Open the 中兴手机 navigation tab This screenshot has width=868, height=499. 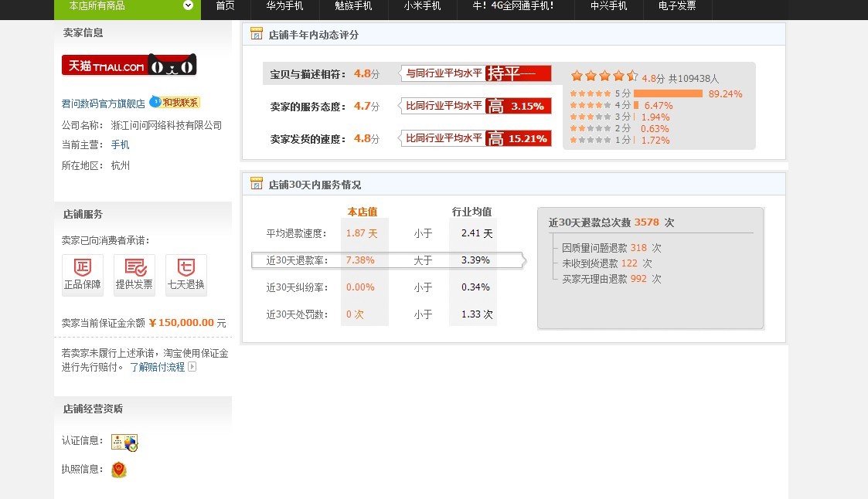[x=609, y=6]
